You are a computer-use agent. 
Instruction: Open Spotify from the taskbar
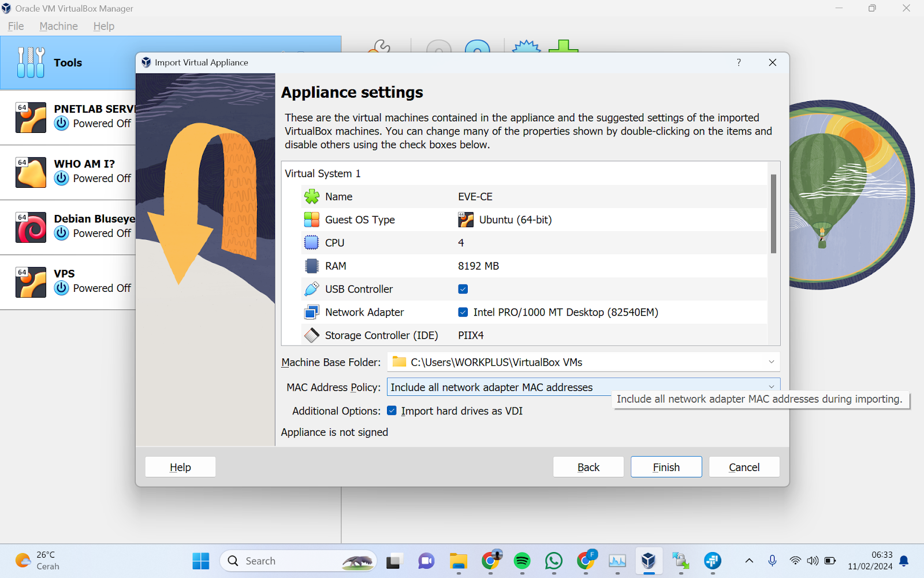point(522,561)
